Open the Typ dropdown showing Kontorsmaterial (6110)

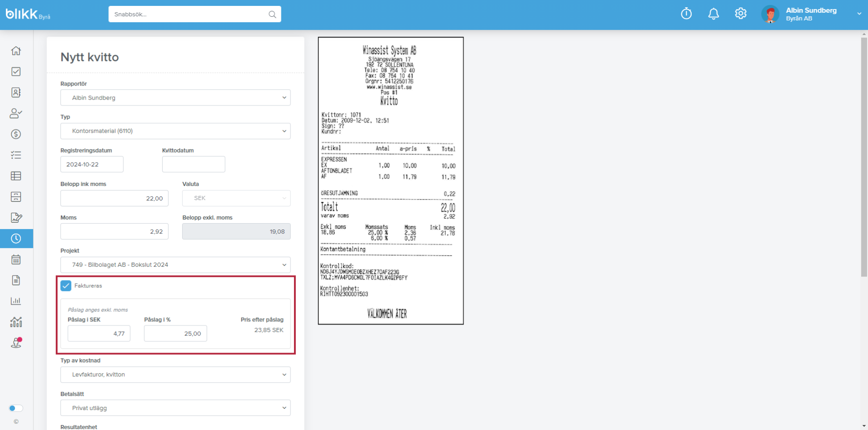175,131
